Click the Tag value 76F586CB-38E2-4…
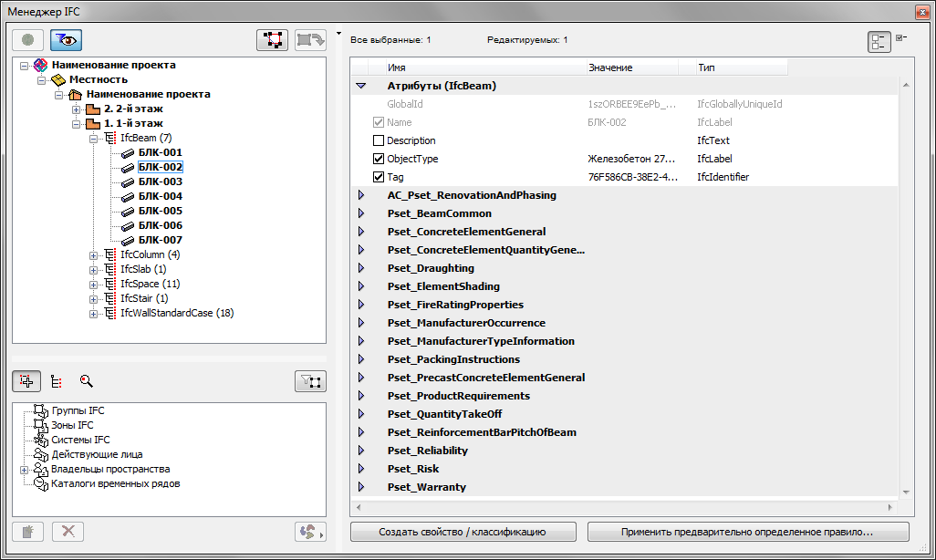 point(633,177)
